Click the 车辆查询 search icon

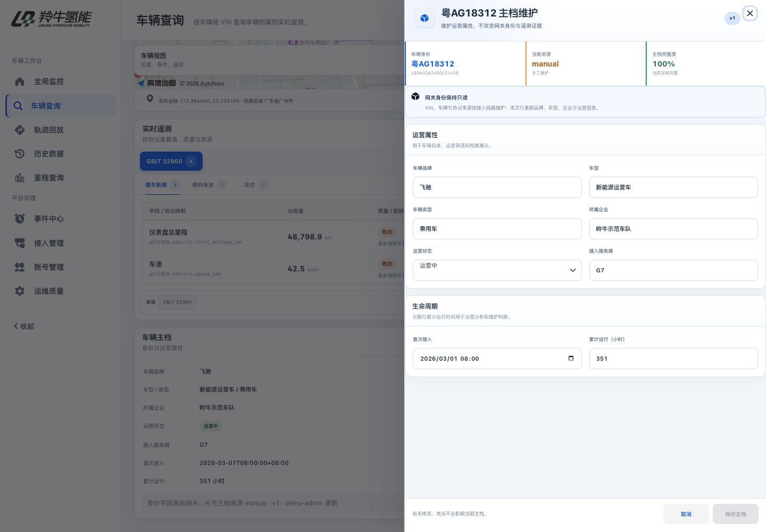click(18, 106)
